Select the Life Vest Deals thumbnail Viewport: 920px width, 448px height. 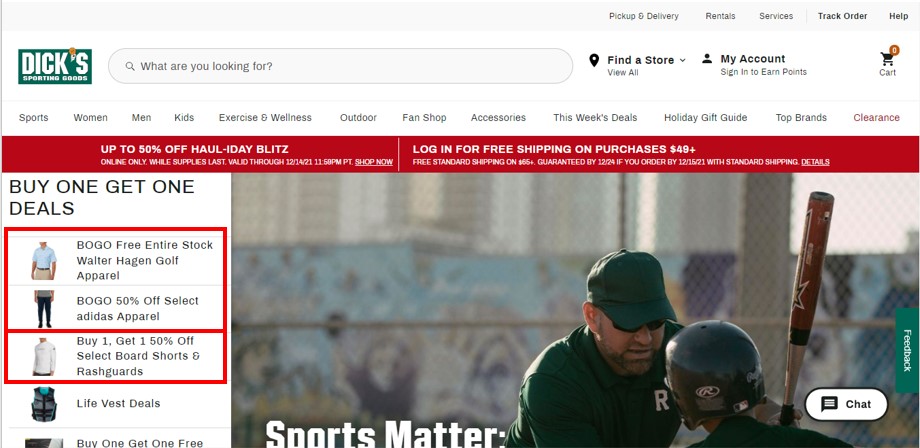click(44, 404)
